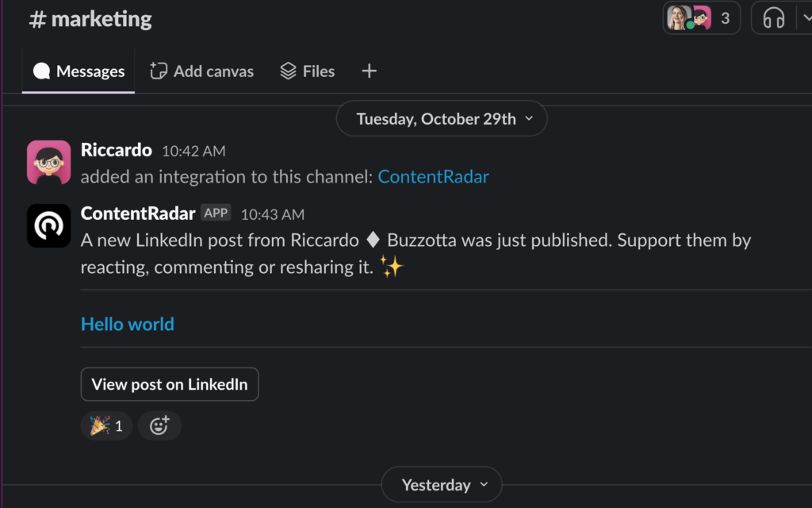Expand the Yesterday date dropdown
The image size is (812, 508).
(x=442, y=485)
